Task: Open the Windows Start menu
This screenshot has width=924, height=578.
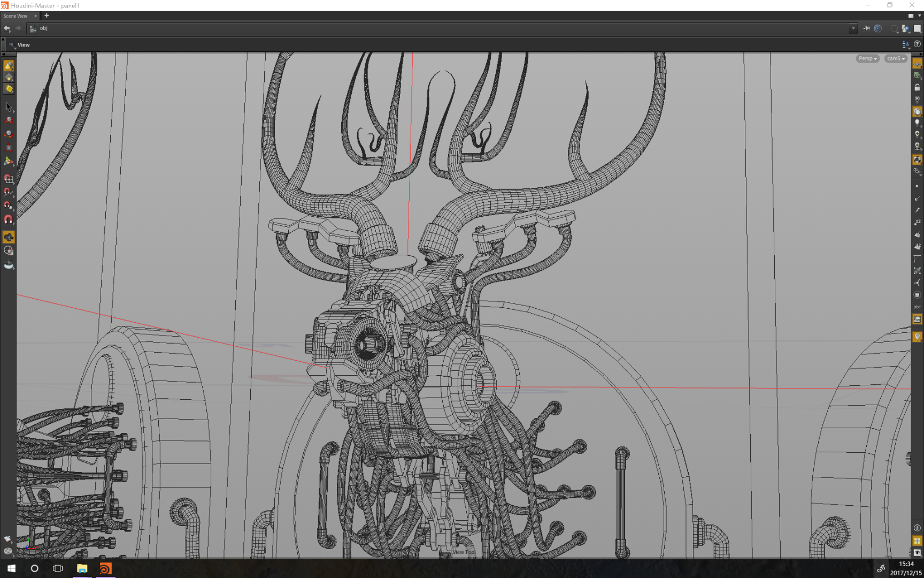Action: [x=11, y=568]
